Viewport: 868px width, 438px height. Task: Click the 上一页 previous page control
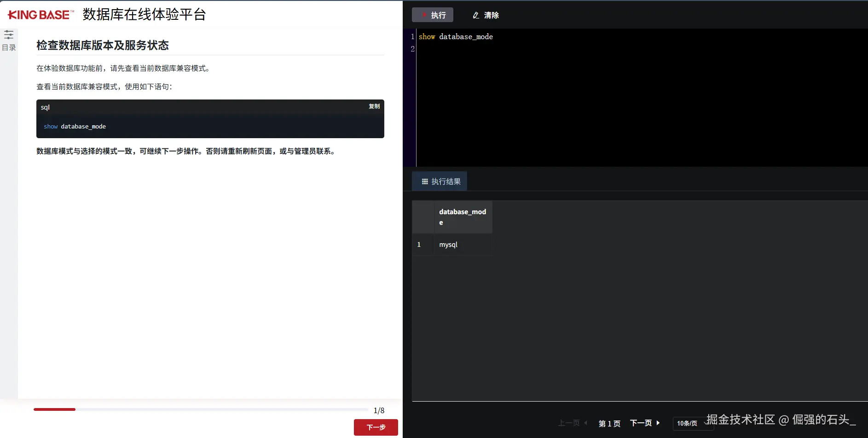coord(569,423)
